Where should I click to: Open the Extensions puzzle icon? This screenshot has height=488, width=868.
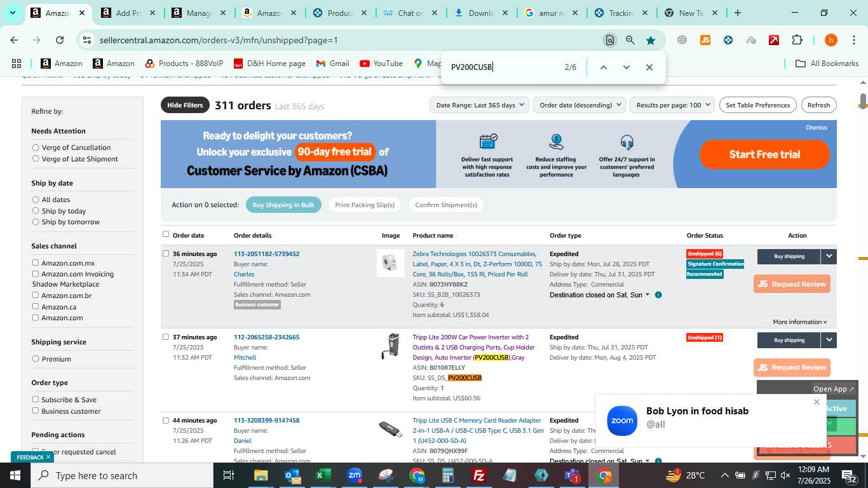797,40
